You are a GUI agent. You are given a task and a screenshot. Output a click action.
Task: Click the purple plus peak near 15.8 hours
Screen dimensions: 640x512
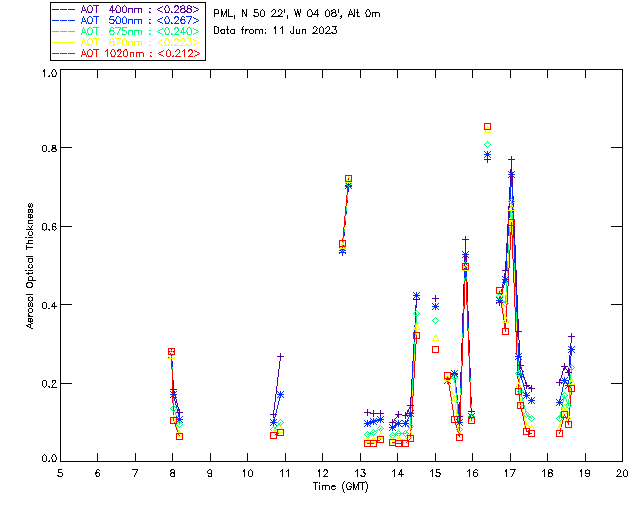click(x=465, y=239)
